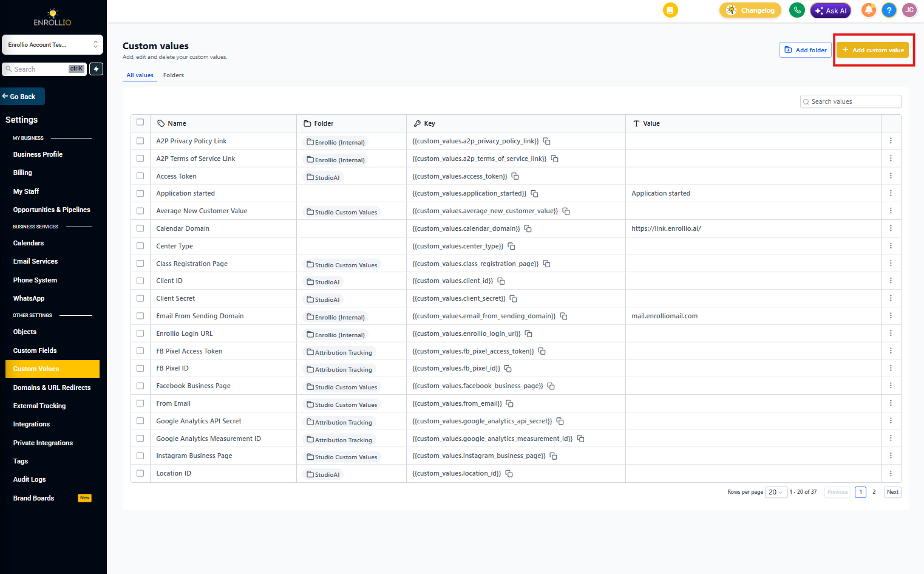
Task: Copy the calendar_domain key
Action: click(x=528, y=229)
